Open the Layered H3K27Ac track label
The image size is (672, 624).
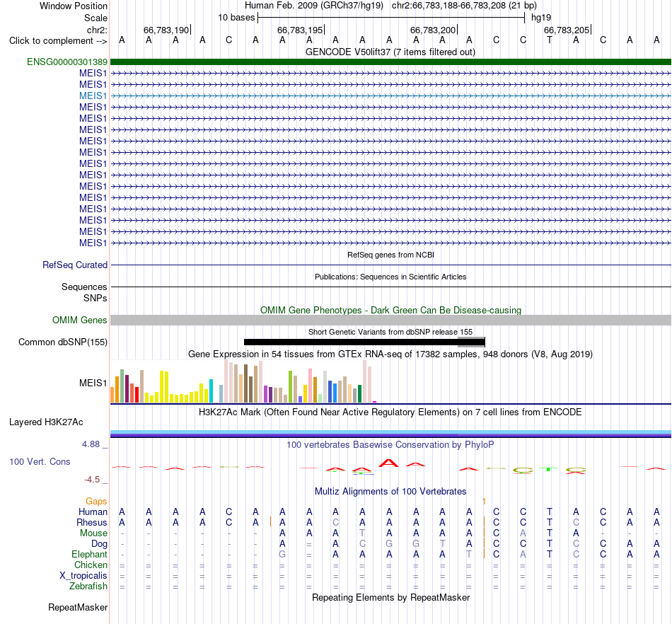click(46, 422)
